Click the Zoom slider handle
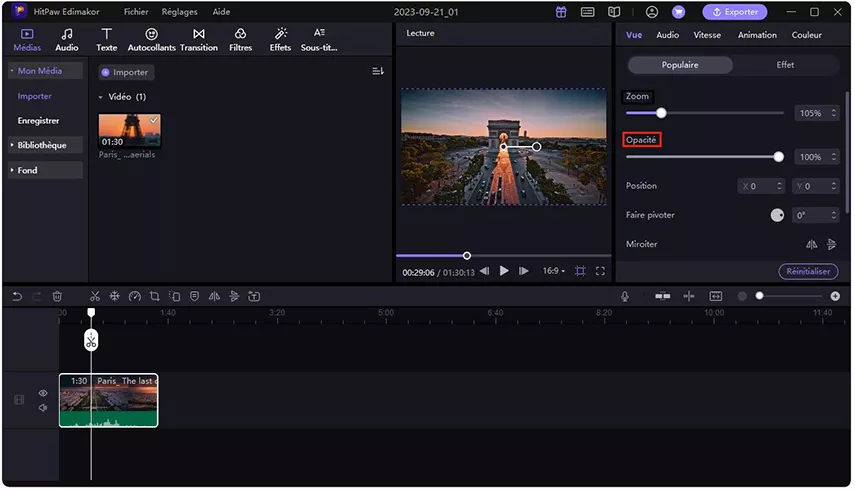Screen dimensions: 855x492 (661, 113)
